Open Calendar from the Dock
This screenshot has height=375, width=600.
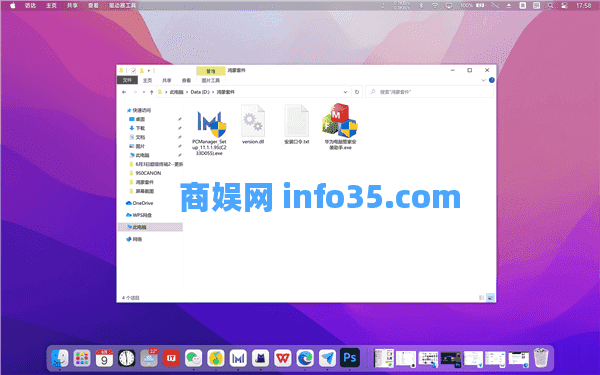coord(104,359)
